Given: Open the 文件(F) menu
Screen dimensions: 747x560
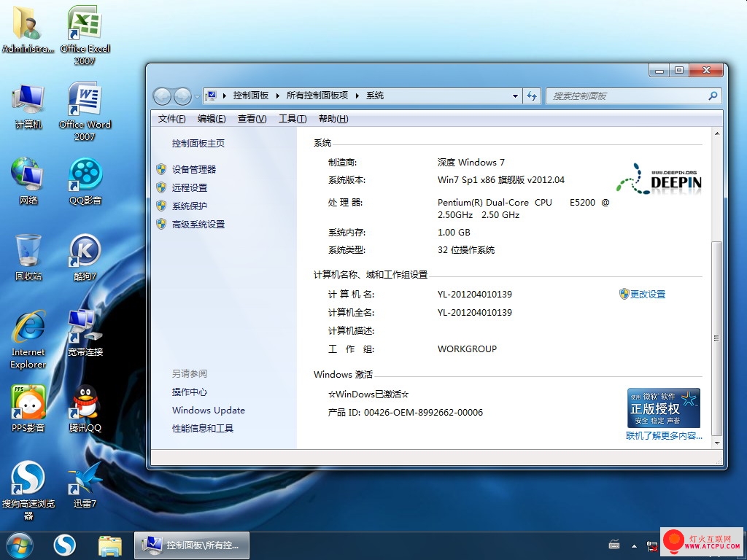Looking at the screenshot, I should [x=171, y=119].
